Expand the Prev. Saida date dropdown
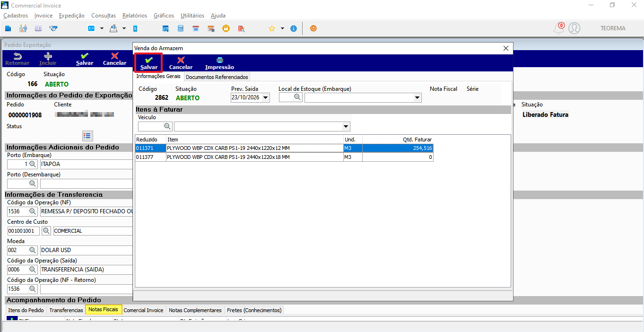The width and height of the screenshot is (644, 332). [265, 98]
